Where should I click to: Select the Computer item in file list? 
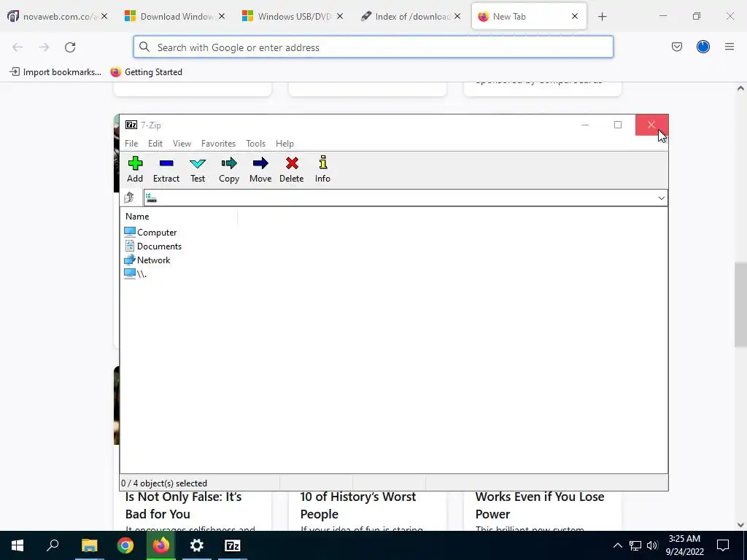[x=150, y=233]
